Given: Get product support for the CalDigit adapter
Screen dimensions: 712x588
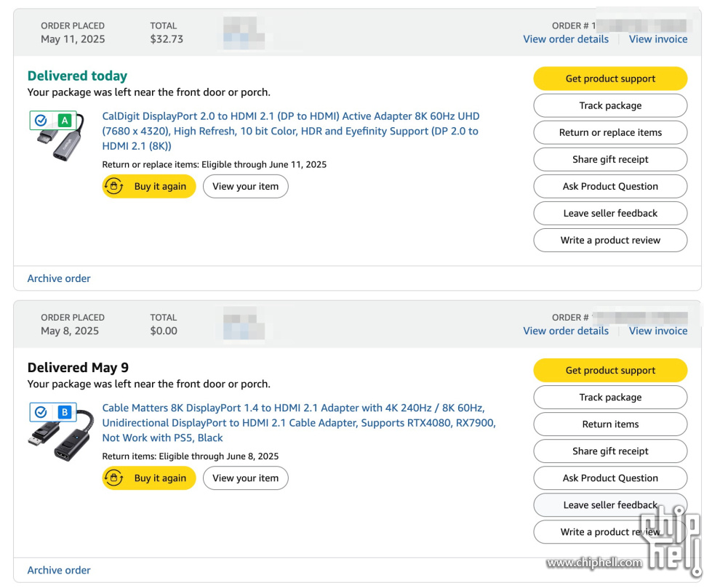Looking at the screenshot, I should point(610,78).
